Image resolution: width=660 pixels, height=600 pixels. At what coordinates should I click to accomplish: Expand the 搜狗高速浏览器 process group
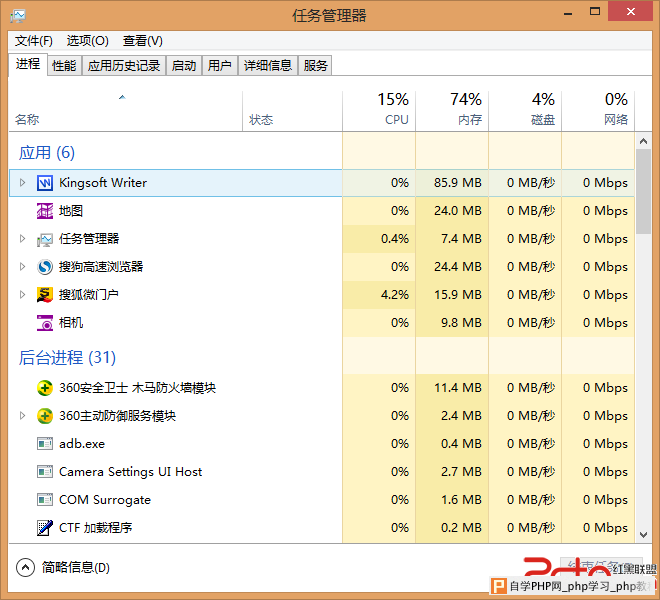[x=22, y=267]
